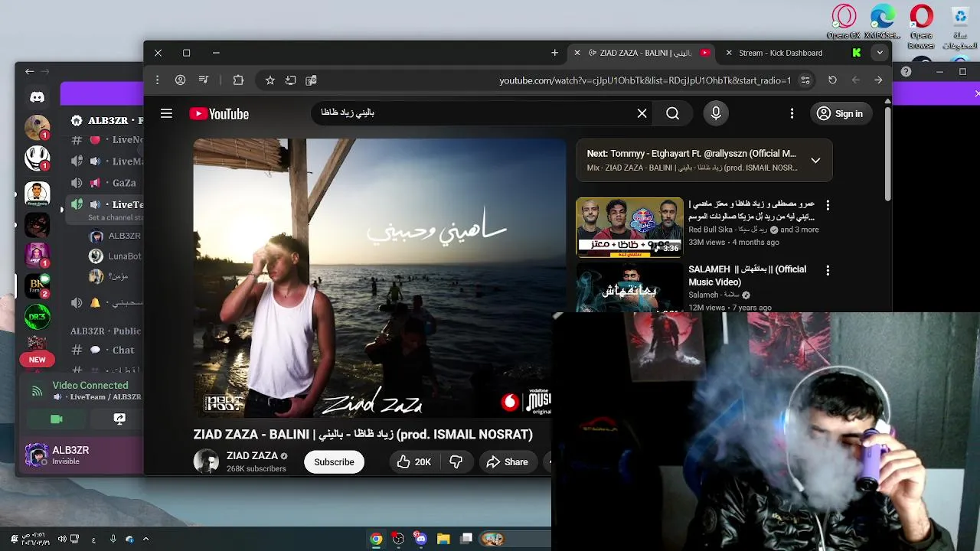Open options for SALAMEH video
The image size is (980, 551).
(x=827, y=270)
